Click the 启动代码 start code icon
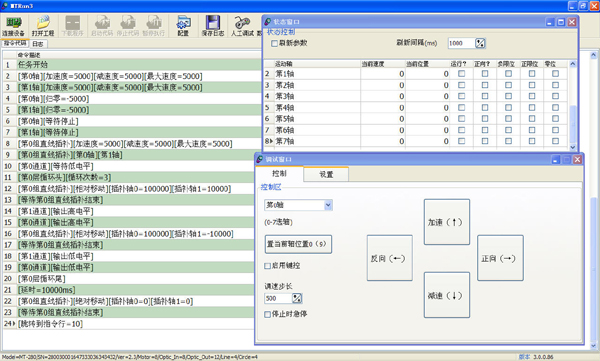The height and width of the screenshot is (361, 600). click(x=102, y=26)
